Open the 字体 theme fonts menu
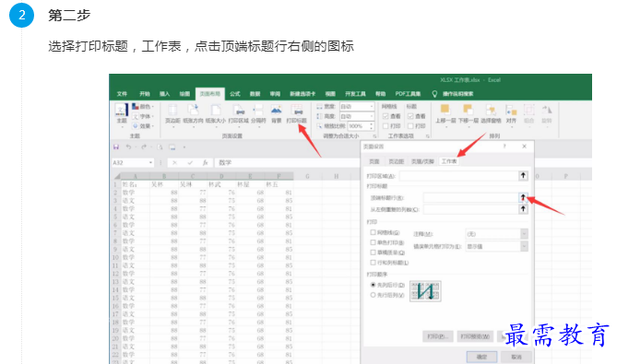Image resolution: width=617 pixels, height=364 pixels. coord(142,116)
